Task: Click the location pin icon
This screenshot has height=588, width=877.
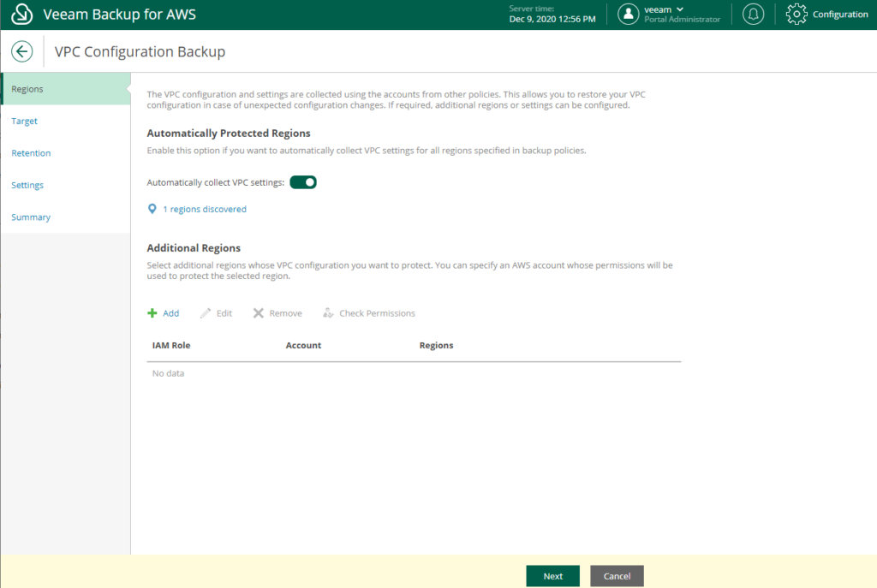Action: click(152, 209)
